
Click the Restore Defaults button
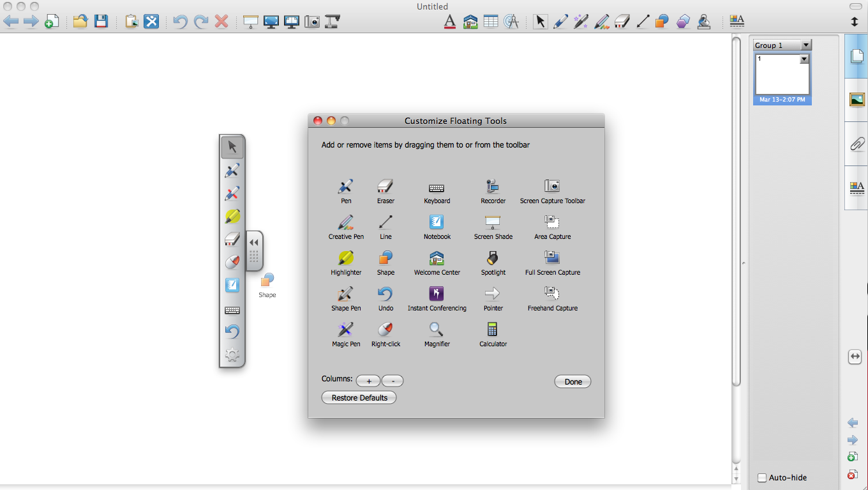(x=359, y=398)
